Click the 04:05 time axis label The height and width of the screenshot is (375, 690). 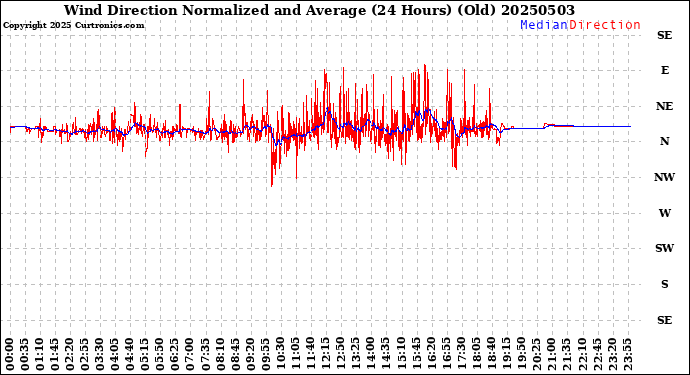[x=115, y=354]
